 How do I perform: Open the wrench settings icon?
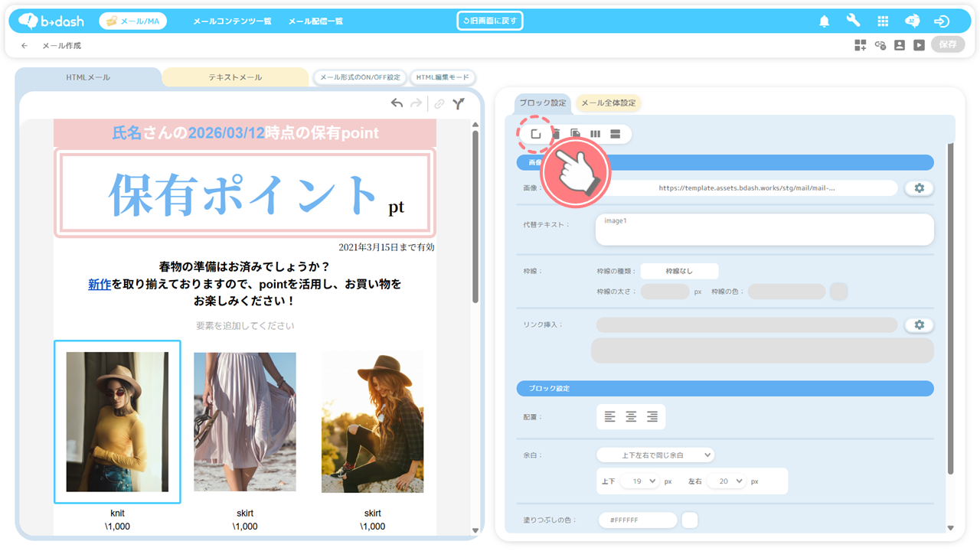click(853, 21)
